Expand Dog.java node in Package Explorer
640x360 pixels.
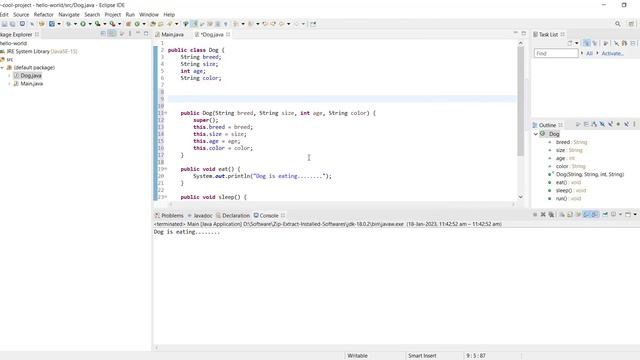click(x=9, y=76)
